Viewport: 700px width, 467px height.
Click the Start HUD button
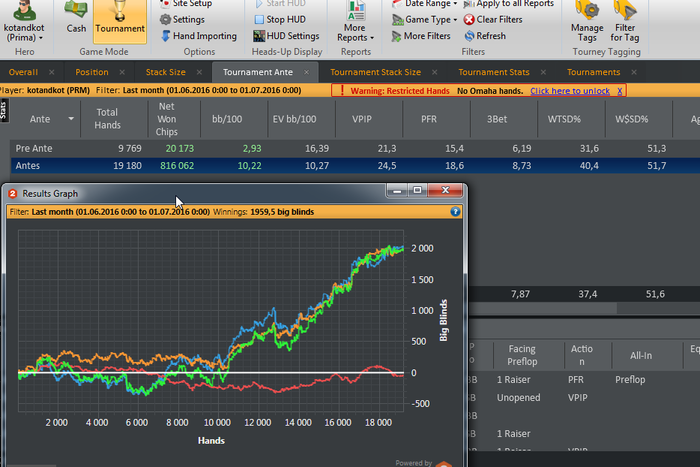point(280,4)
